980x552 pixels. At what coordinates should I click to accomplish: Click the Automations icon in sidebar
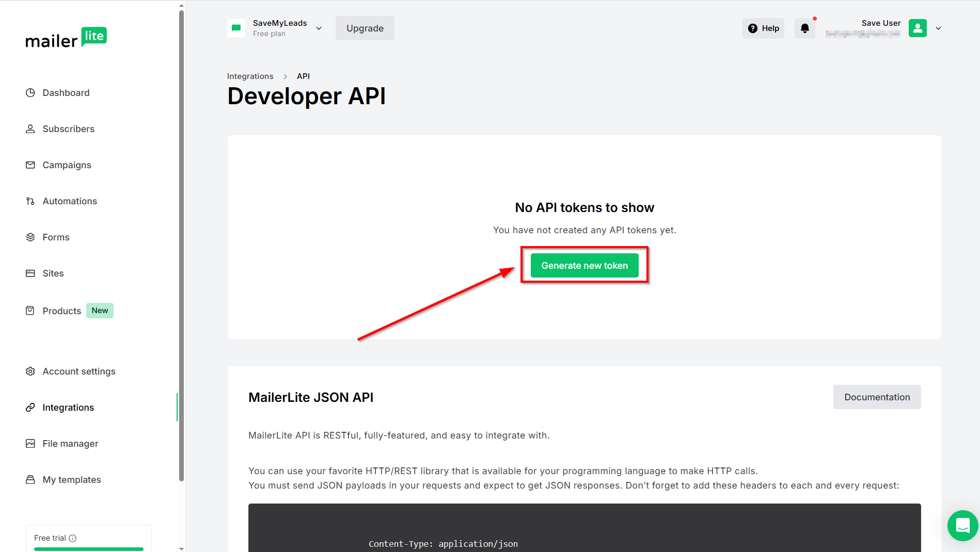pyautogui.click(x=30, y=201)
